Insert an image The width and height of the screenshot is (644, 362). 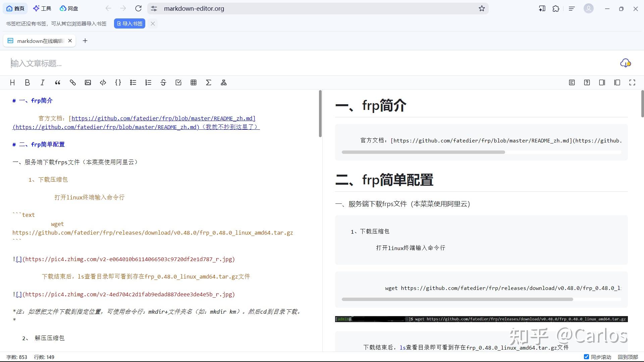click(88, 82)
